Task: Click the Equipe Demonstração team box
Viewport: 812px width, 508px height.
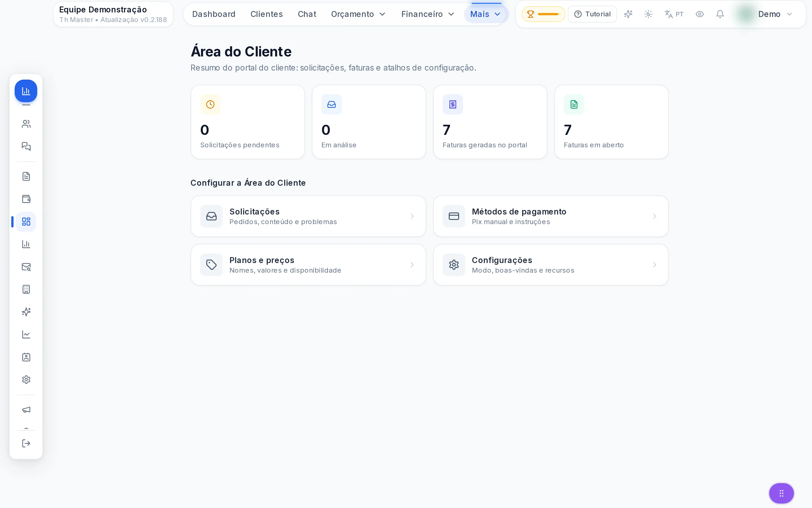Action: [x=113, y=14]
